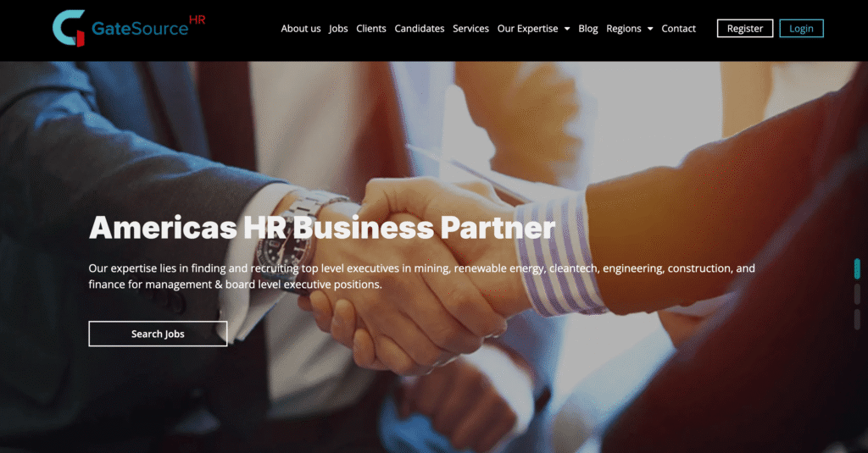Click the GateSource G logo icon
The height and width of the screenshot is (453, 868).
pyautogui.click(x=69, y=28)
